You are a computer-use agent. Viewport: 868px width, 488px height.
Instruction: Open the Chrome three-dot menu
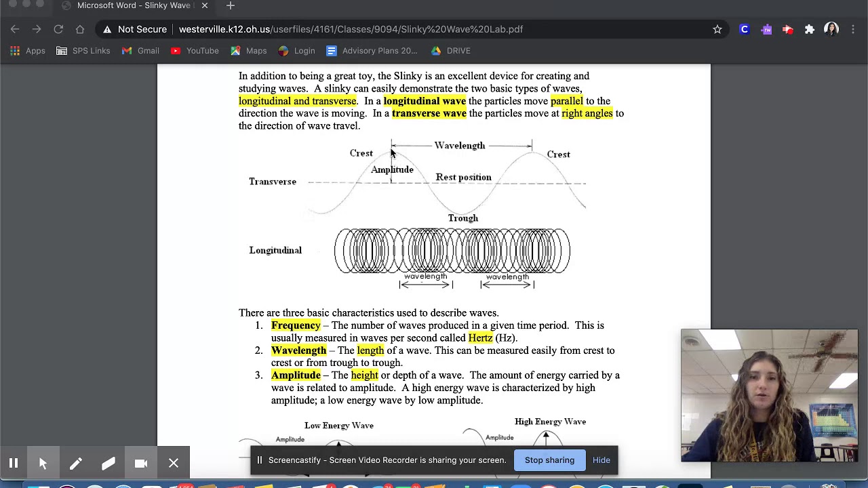(853, 29)
